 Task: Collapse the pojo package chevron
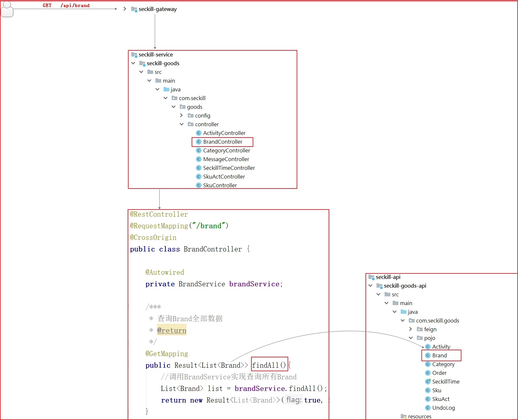(x=410, y=338)
